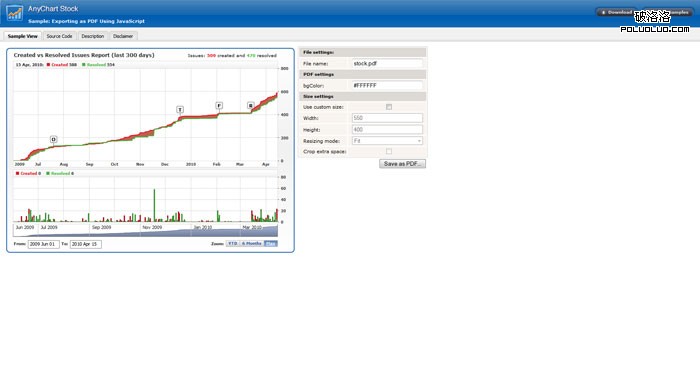Click the range scroller below bar chart
Screen dimensions: 700x388
click(x=146, y=230)
